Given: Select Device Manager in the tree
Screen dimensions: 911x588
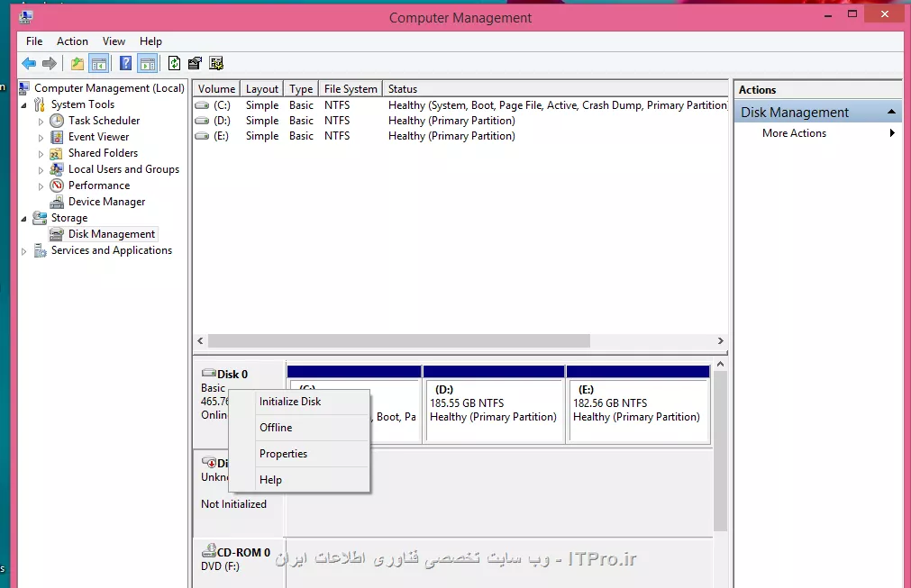Looking at the screenshot, I should click(x=107, y=202).
